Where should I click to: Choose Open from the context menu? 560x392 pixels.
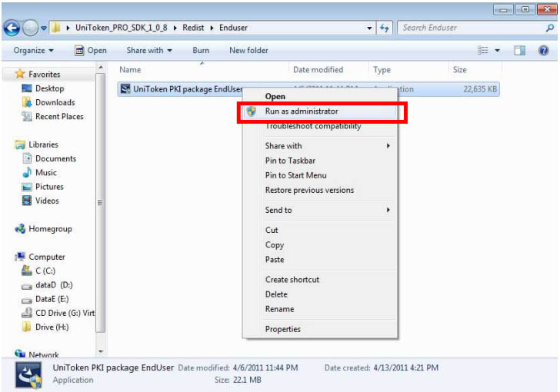coord(275,96)
